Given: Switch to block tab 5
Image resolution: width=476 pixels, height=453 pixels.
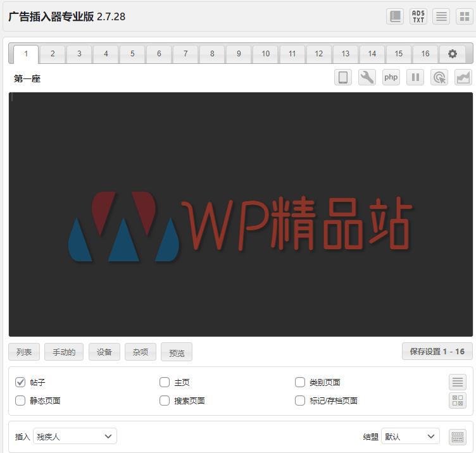Looking at the screenshot, I should [x=132, y=54].
